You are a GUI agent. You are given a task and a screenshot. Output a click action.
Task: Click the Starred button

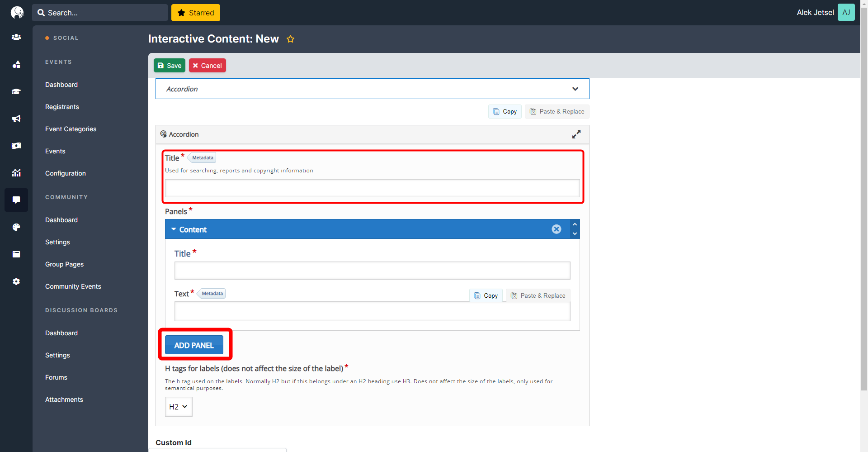click(196, 13)
